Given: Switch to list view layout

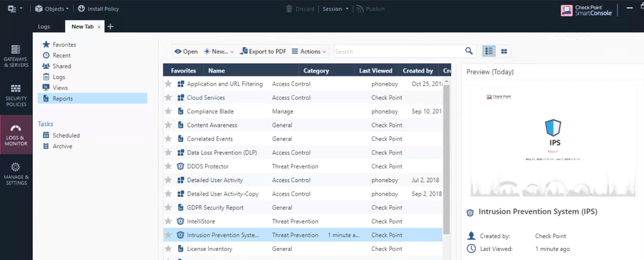Looking at the screenshot, I should [x=489, y=51].
